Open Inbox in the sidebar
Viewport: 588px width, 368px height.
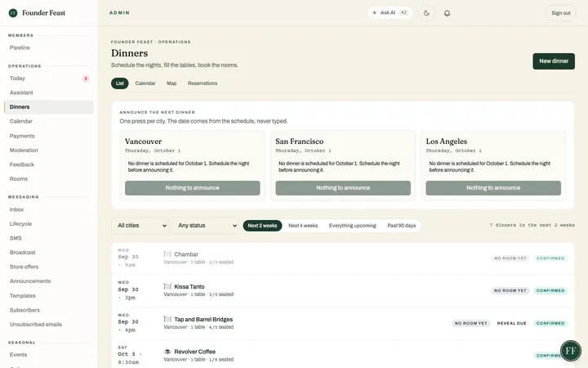(x=49, y=209)
